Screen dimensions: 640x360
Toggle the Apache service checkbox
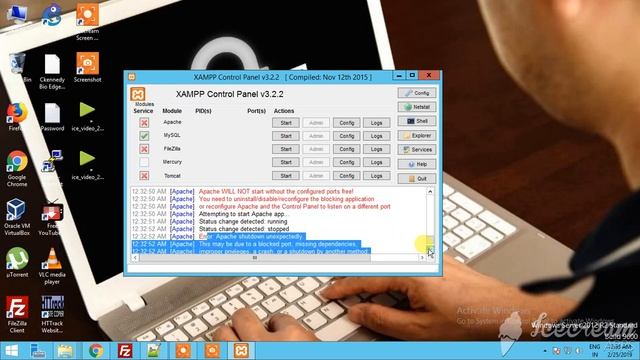coord(144,122)
